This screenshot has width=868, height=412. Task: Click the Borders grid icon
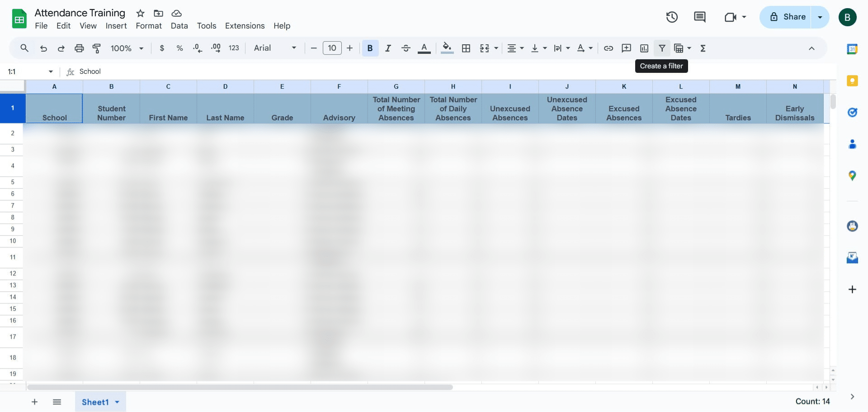pyautogui.click(x=466, y=48)
